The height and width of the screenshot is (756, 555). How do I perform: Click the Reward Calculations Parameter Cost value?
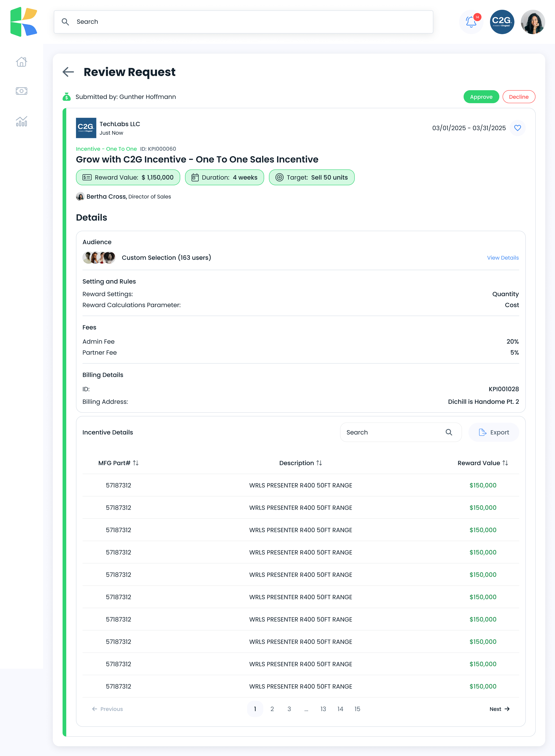pos(512,305)
